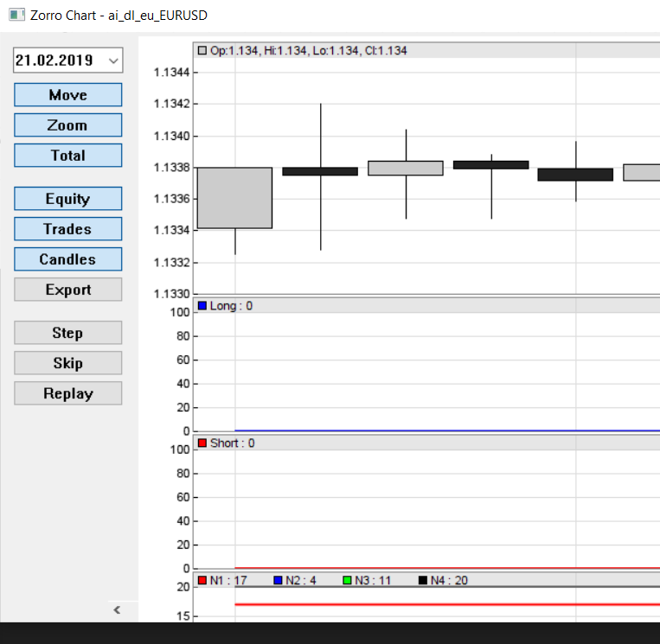Click the Zorro Chart window title icon

click(x=15, y=15)
